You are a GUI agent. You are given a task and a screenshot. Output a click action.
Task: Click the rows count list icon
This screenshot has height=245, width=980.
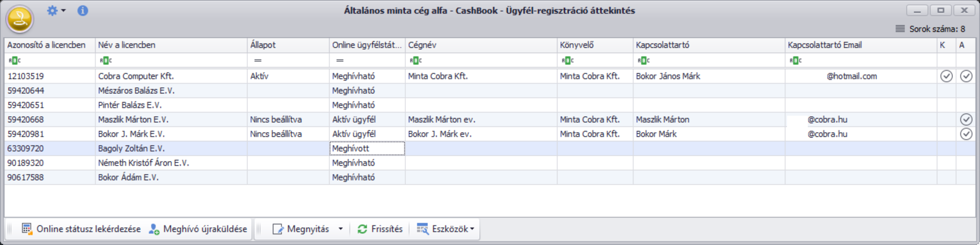click(x=900, y=29)
